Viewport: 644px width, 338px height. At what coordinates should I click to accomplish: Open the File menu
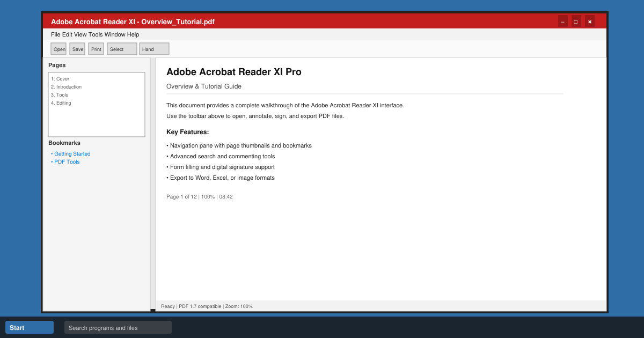click(x=56, y=34)
